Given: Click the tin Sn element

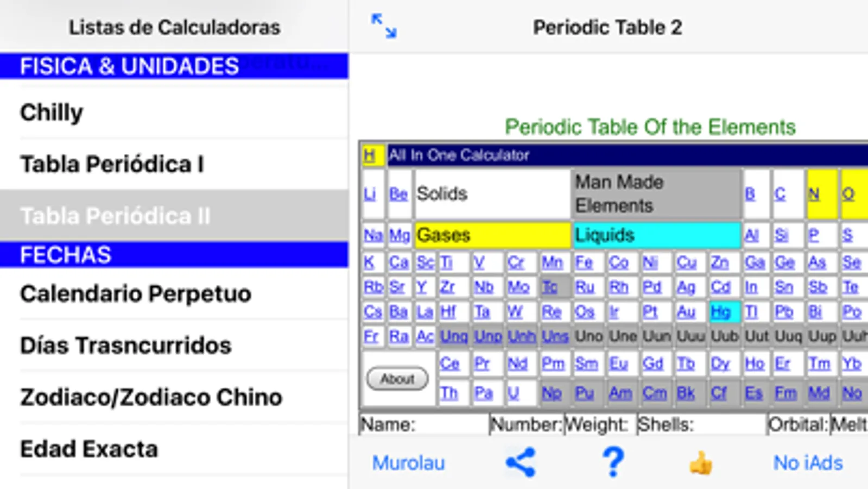Looking at the screenshot, I should pyautogui.click(x=783, y=287).
